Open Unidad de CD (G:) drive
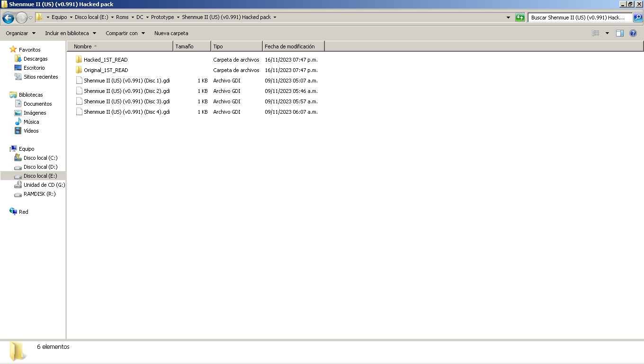 point(45,185)
